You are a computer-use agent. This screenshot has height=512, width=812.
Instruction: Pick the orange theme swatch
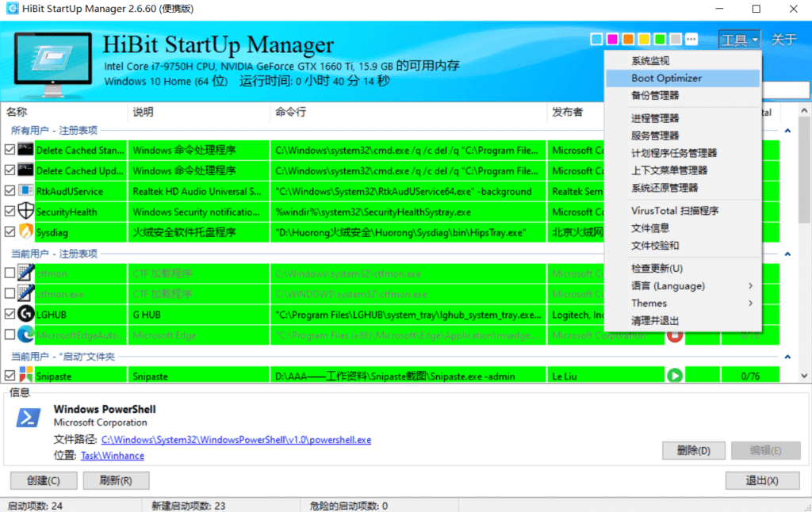628,39
